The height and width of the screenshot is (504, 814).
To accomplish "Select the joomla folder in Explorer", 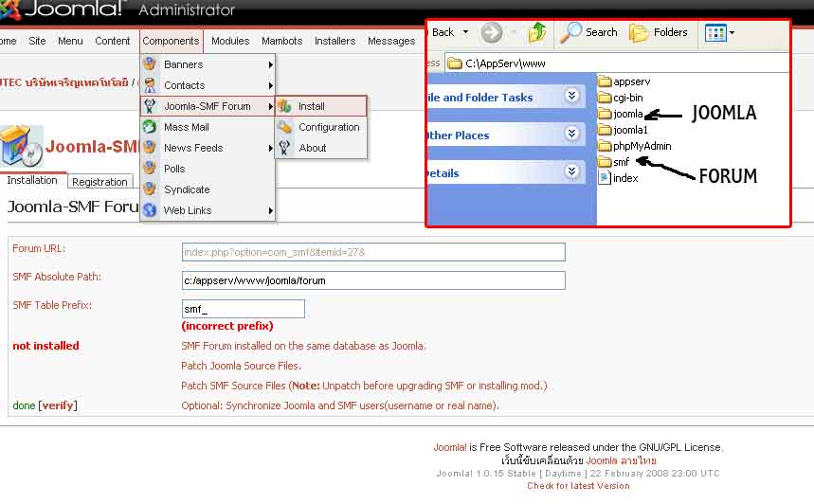I will pyautogui.click(x=621, y=114).
